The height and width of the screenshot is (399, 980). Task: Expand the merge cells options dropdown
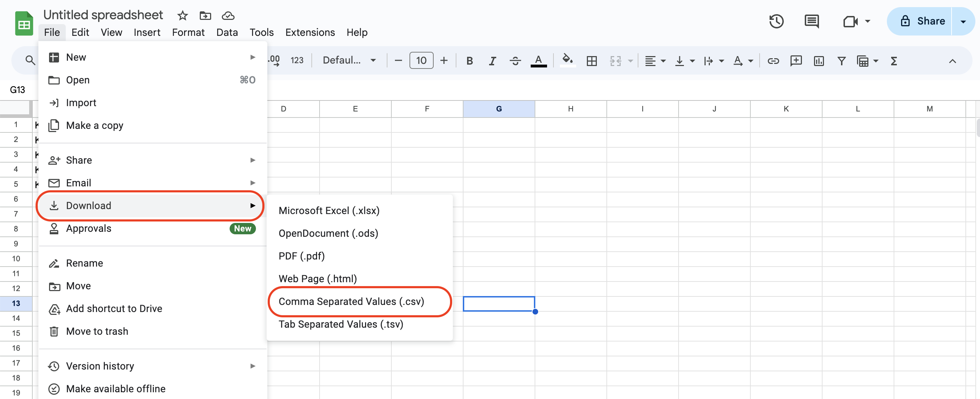(x=631, y=60)
